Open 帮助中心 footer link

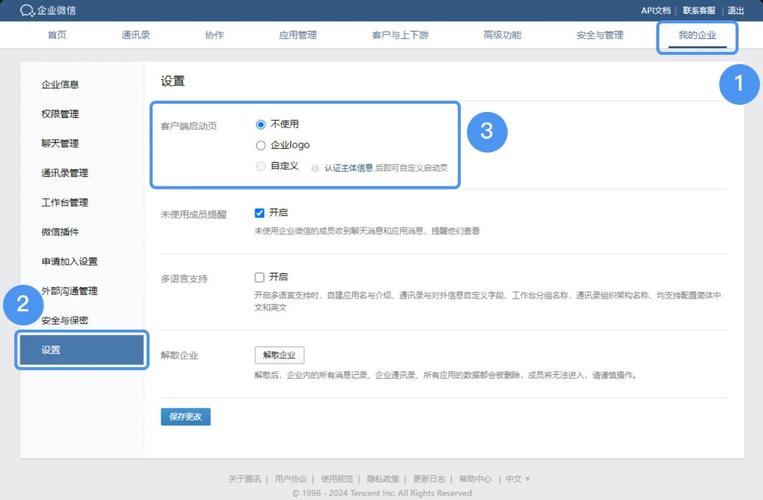pyautogui.click(x=475, y=479)
